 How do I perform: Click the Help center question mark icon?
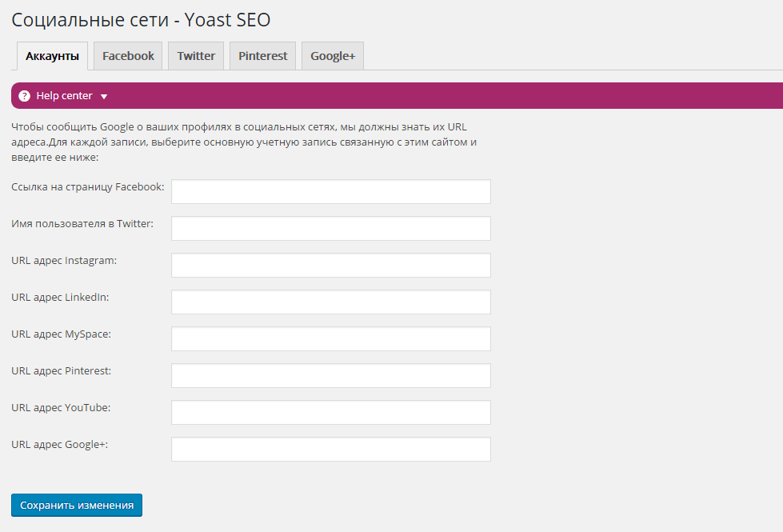pos(24,96)
